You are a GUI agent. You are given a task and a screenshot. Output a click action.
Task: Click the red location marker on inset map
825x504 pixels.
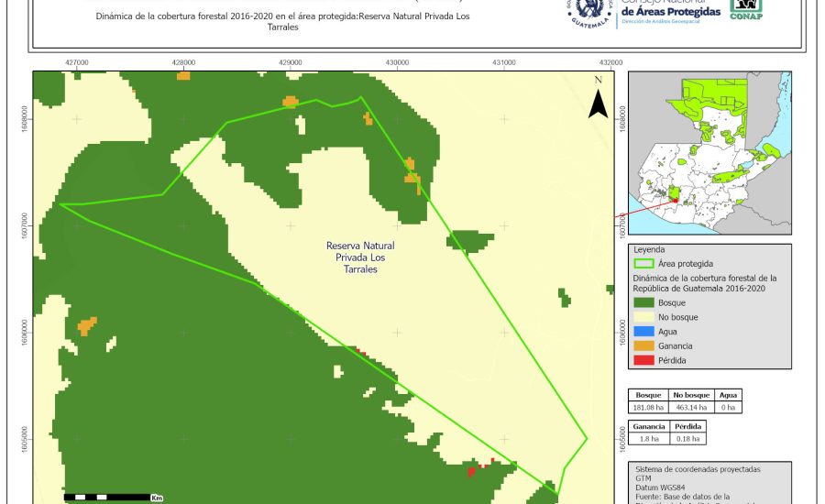pos(675,199)
